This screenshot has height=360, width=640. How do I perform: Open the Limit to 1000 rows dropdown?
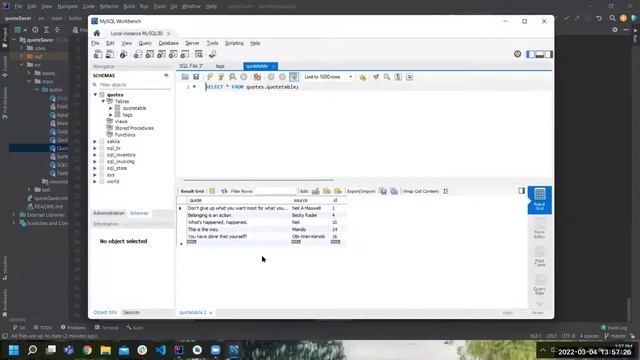pos(328,77)
